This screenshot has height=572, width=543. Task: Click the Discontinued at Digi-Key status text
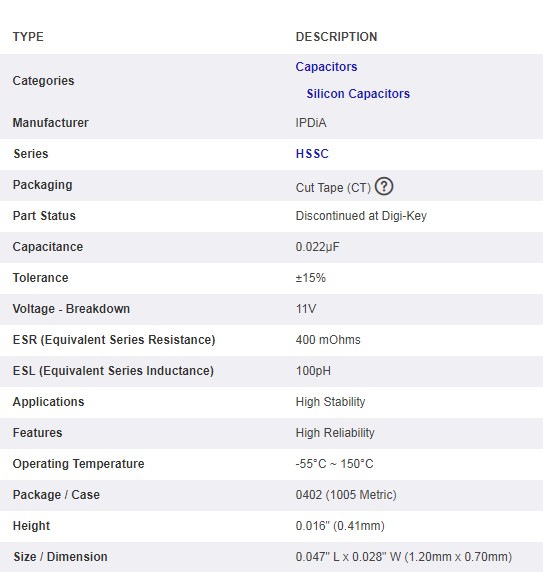(361, 216)
